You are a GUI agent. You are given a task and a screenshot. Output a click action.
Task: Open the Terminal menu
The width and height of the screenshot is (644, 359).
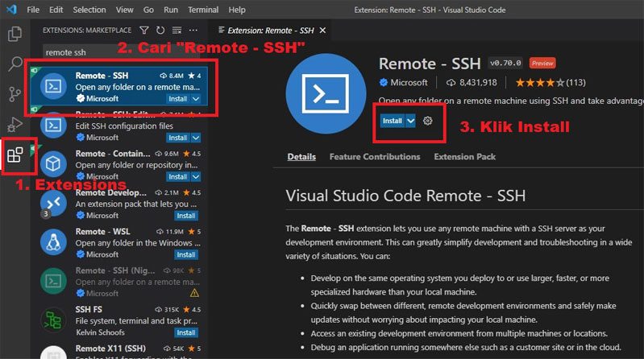[203, 10]
